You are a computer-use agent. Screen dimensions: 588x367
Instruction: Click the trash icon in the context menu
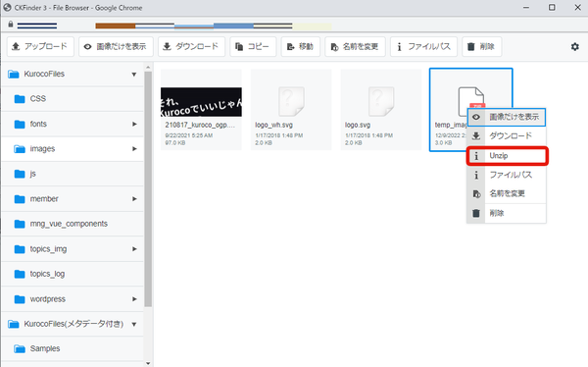click(x=476, y=213)
